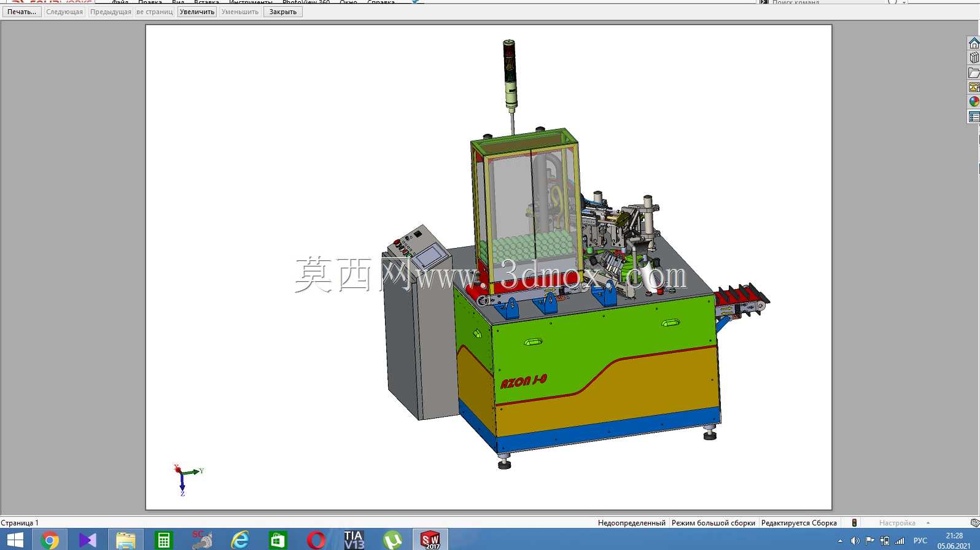Image resolution: width=980 pixels, height=550 pixels.
Task: Open the network signal tray icon
Action: point(900,541)
